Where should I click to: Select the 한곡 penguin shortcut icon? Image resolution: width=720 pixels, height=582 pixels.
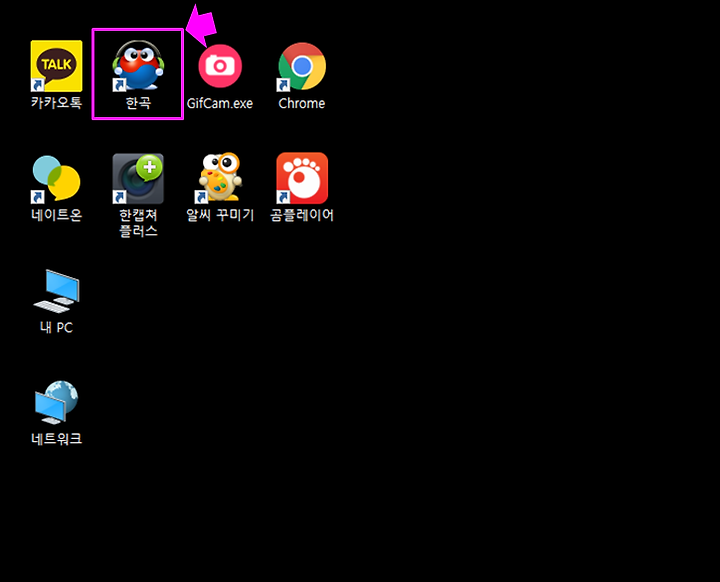(x=138, y=65)
